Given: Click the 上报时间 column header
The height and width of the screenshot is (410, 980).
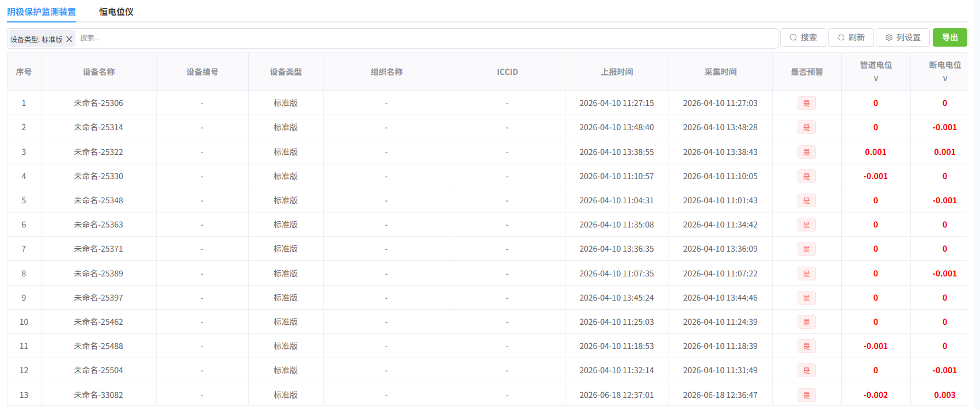Looking at the screenshot, I should coord(617,72).
